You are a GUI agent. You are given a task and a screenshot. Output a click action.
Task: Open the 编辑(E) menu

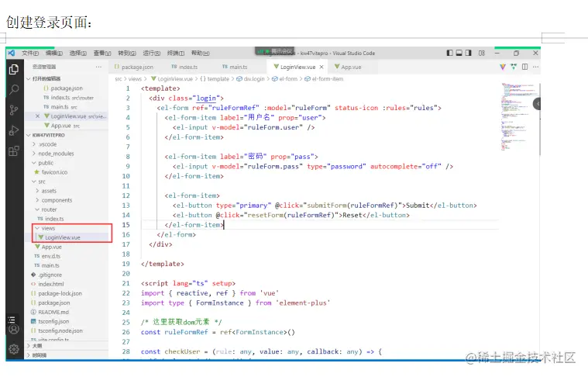pyautogui.click(x=54, y=53)
